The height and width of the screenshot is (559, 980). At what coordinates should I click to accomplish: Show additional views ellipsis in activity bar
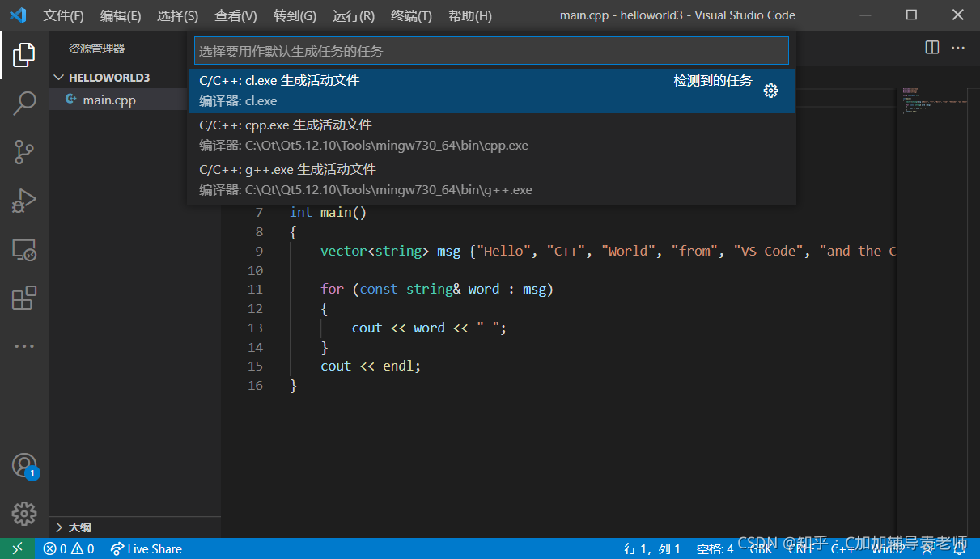pos(24,346)
